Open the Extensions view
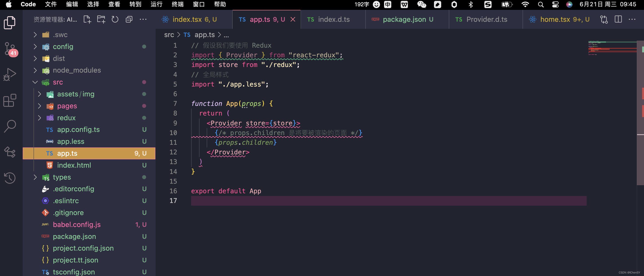 [10, 100]
